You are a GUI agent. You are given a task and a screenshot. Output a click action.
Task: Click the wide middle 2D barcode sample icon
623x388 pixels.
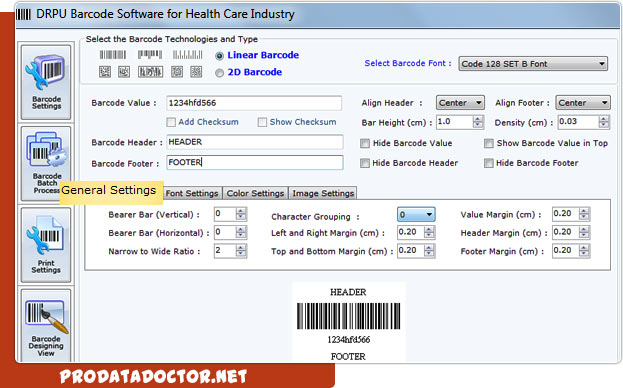pyautogui.click(x=150, y=72)
